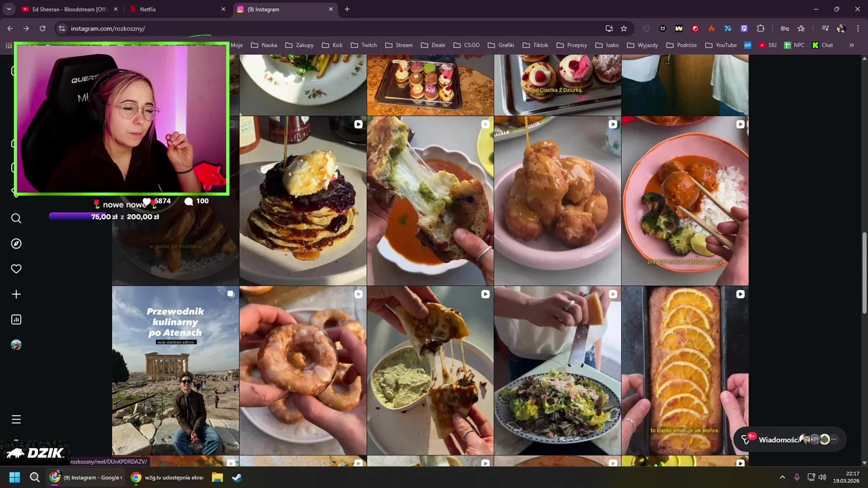This screenshot has height=488, width=868.
Task: Open the cheese toast with tomato soup reel
Action: coord(431,201)
